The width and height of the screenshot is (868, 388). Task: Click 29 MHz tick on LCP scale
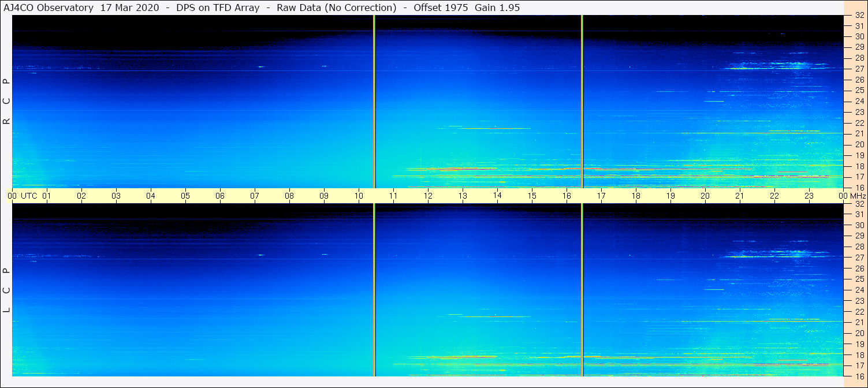[x=859, y=236]
